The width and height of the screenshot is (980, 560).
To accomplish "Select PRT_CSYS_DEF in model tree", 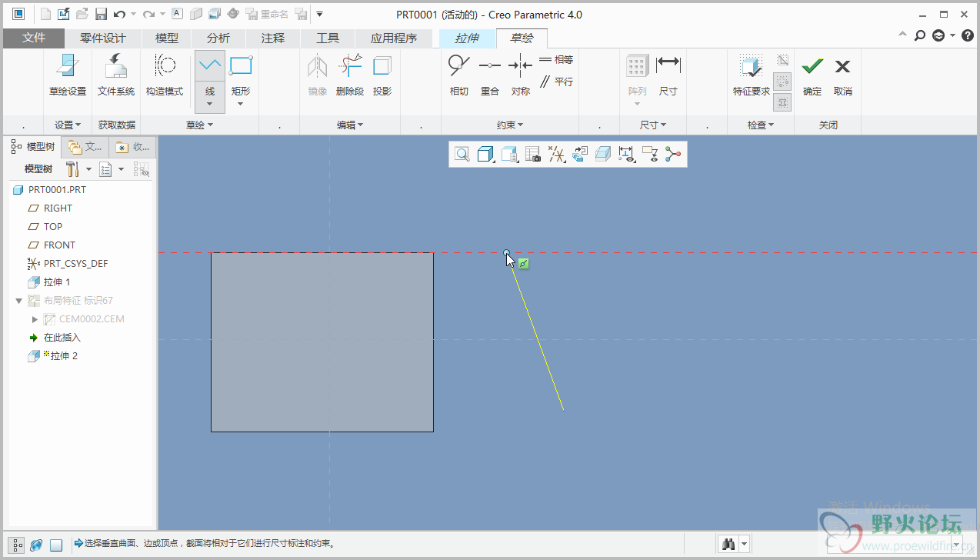I will click(67, 264).
